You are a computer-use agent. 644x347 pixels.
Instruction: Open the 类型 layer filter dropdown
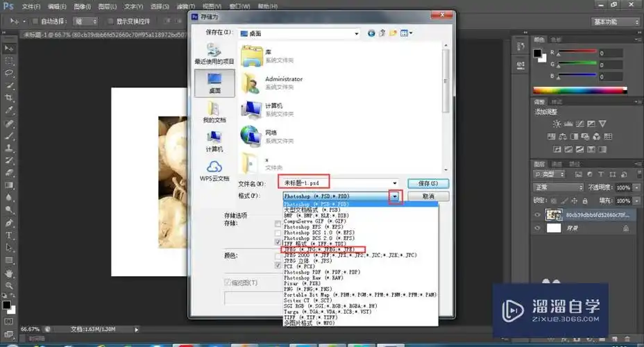point(549,174)
